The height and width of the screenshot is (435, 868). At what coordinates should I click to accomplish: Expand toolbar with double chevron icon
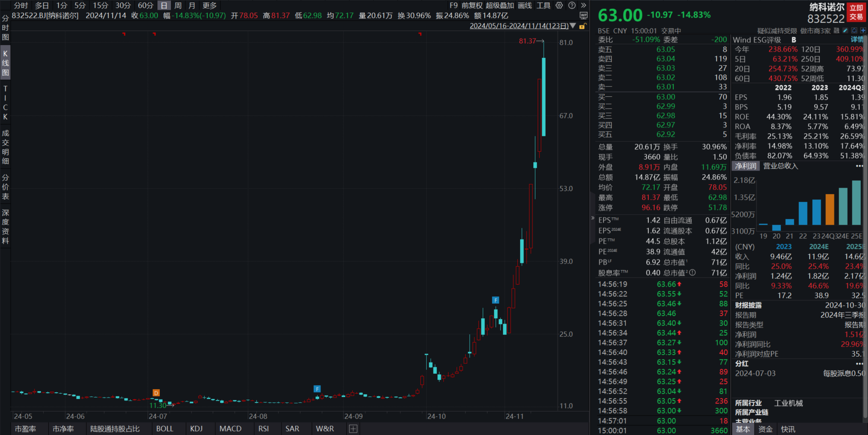[x=584, y=5]
